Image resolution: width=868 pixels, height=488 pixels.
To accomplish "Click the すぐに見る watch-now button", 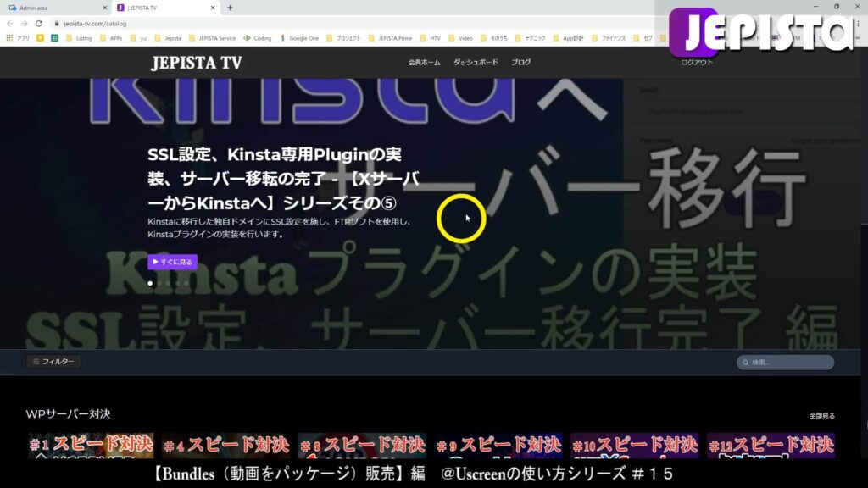I will click(172, 262).
